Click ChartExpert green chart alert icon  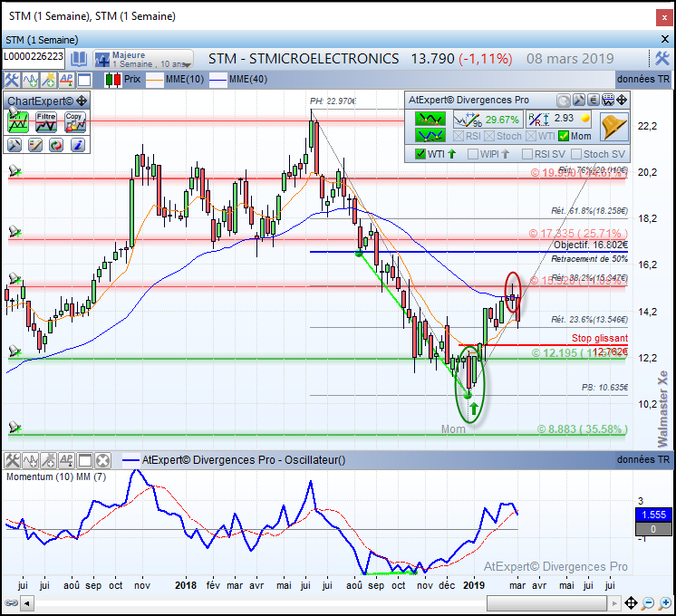pos(18,122)
